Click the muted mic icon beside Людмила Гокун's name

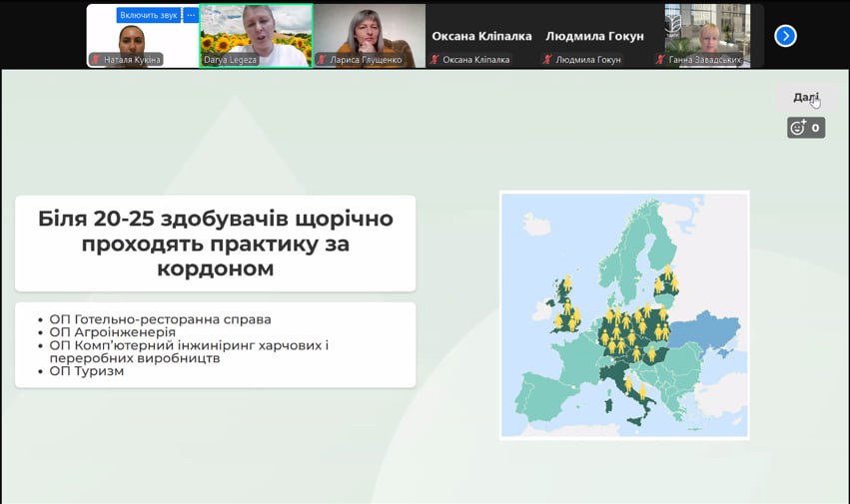pyautogui.click(x=547, y=60)
